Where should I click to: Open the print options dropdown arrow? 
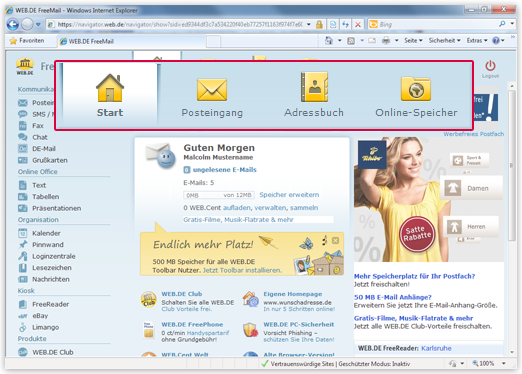pos(397,40)
